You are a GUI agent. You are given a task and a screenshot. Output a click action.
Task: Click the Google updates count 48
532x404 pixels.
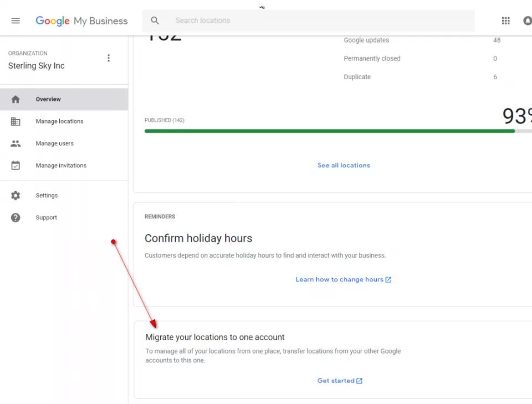[x=497, y=40]
